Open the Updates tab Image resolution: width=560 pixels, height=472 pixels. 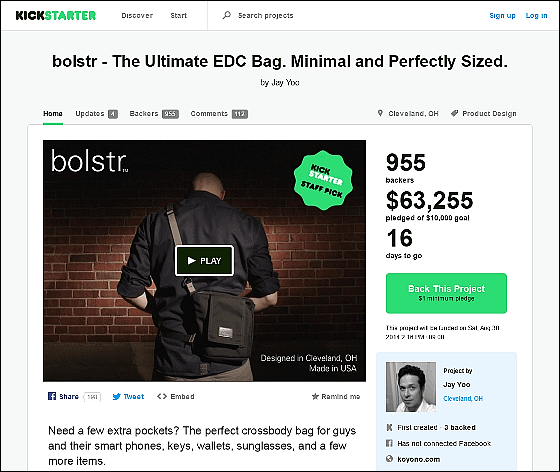tap(96, 114)
